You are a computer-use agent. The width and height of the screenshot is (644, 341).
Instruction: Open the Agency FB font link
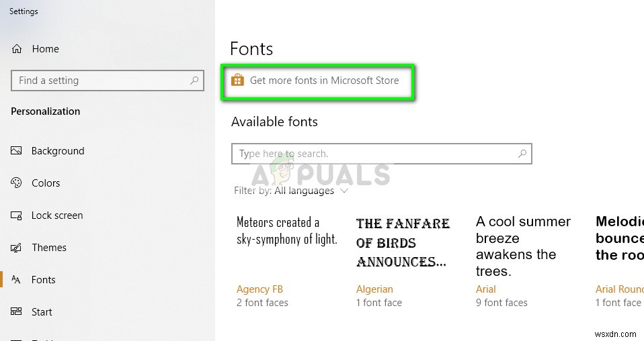[x=259, y=289]
